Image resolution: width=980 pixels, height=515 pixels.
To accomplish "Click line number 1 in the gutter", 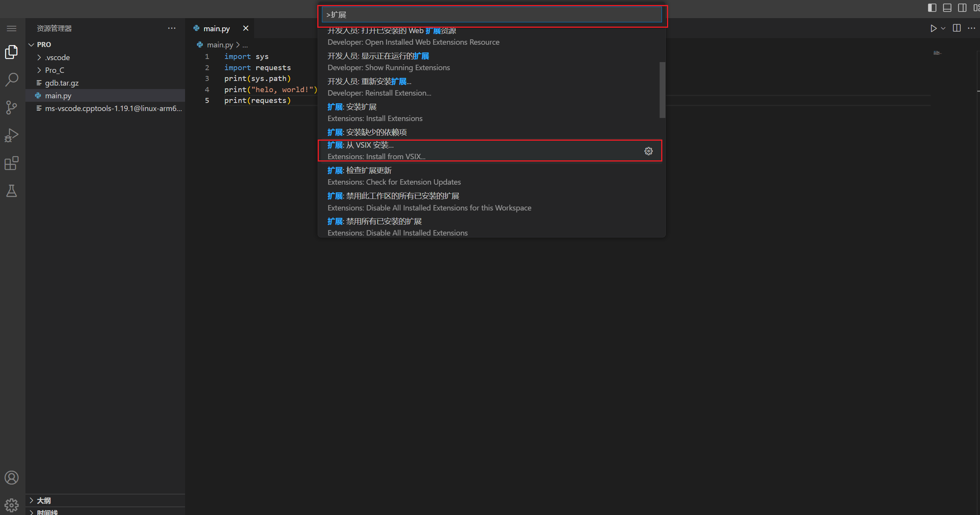I will coord(207,57).
